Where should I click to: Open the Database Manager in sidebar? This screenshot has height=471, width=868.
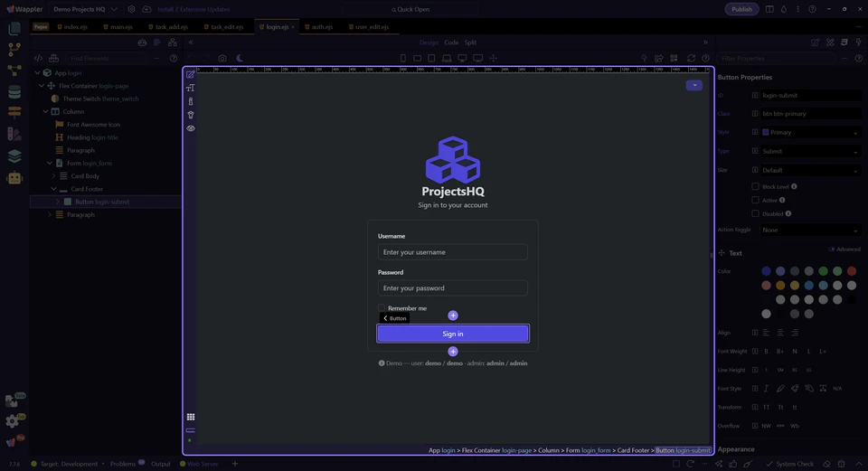(14, 91)
